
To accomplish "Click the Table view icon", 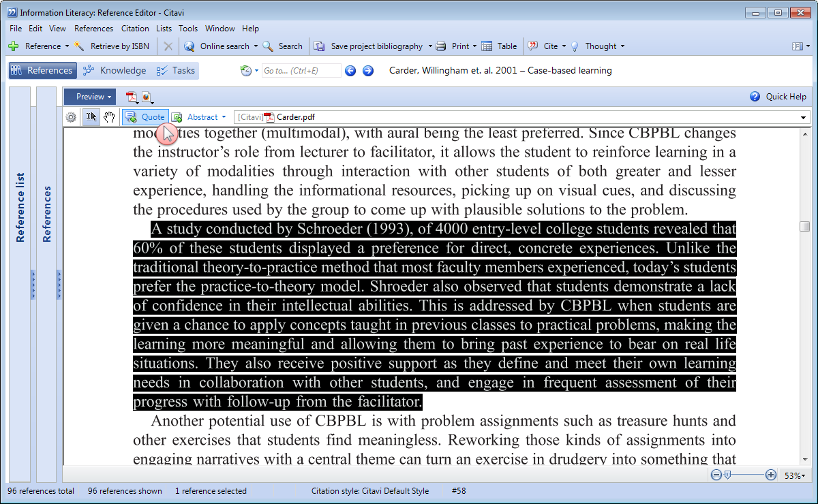I will [487, 46].
